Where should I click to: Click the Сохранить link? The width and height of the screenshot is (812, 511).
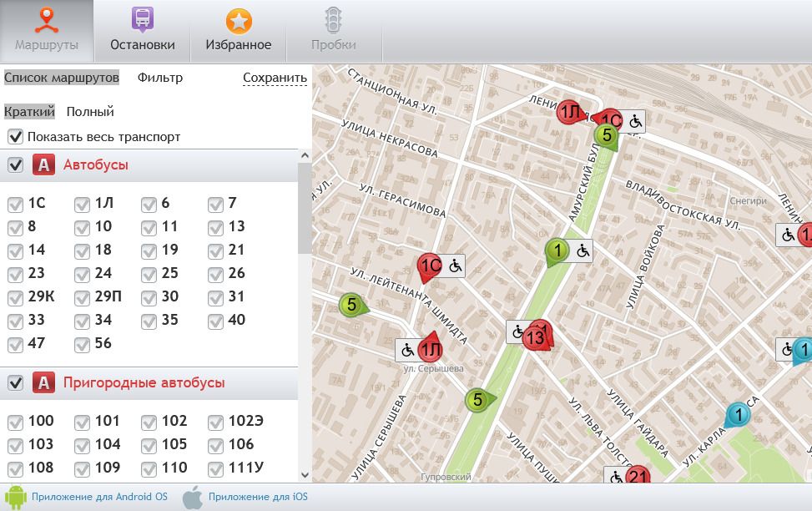(275, 78)
